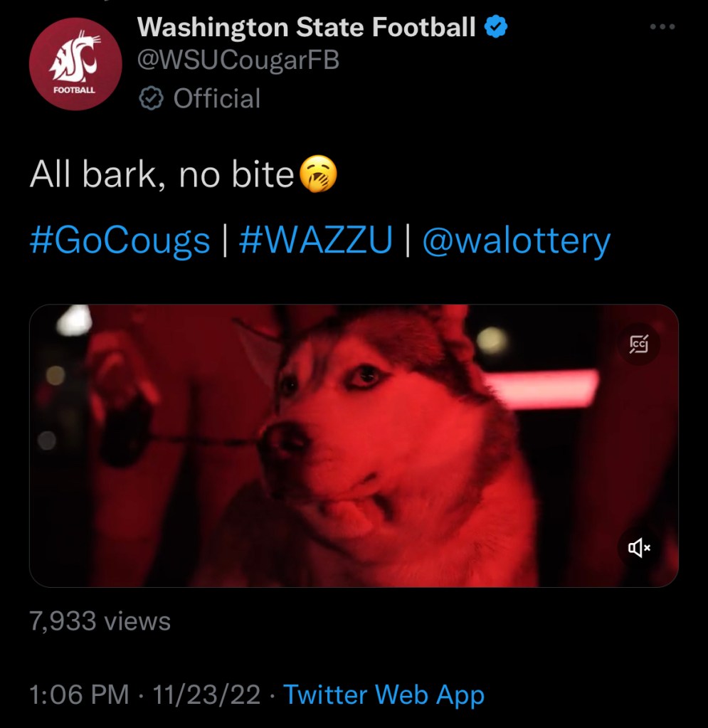
Task: Click the Official label text
Action: click(217, 98)
